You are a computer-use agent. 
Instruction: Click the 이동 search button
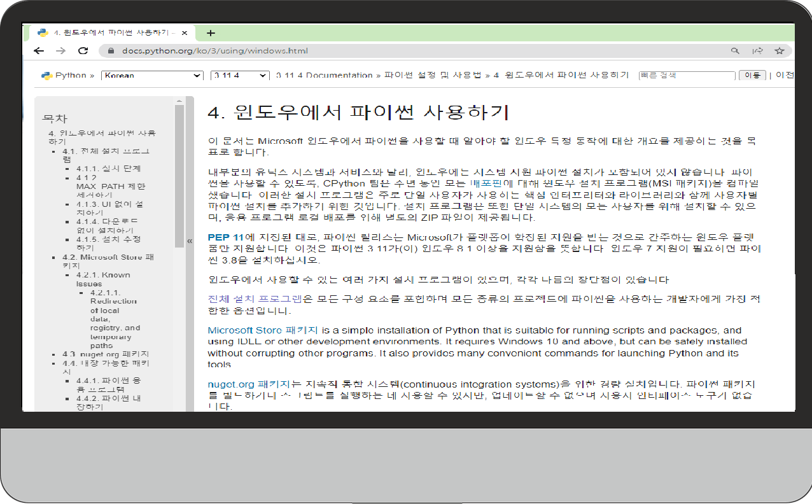point(752,75)
